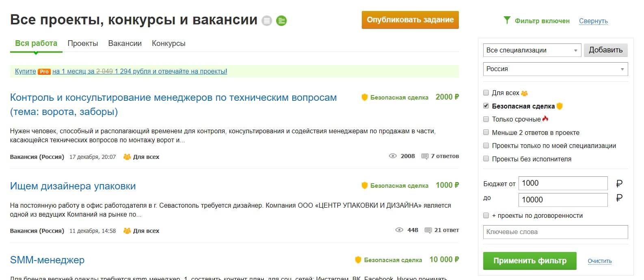The width and height of the screenshot is (644, 280).
Task: Click the 7 ответов count
Action: (445, 156)
